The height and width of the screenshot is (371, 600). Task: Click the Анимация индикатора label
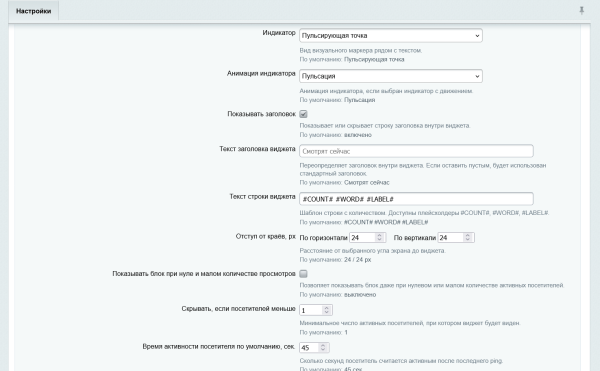pyautogui.click(x=261, y=73)
